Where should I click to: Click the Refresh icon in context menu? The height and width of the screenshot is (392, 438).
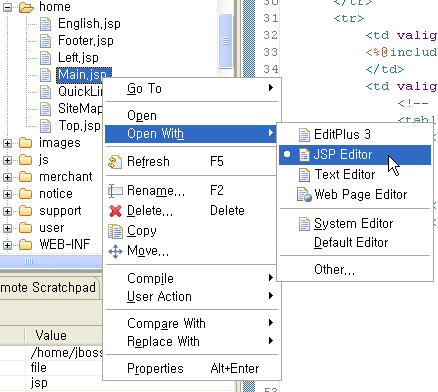(115, 162)
